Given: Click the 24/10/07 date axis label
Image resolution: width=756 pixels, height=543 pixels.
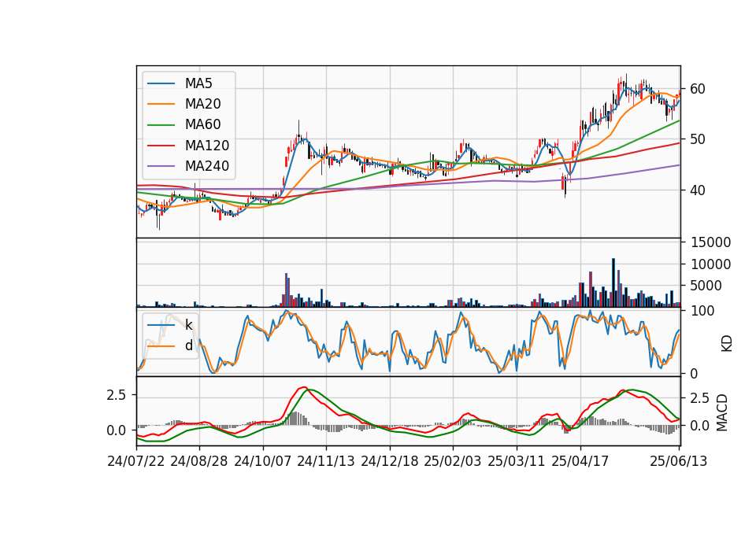Looking at the screenshot, I should (x=263, y=461).
